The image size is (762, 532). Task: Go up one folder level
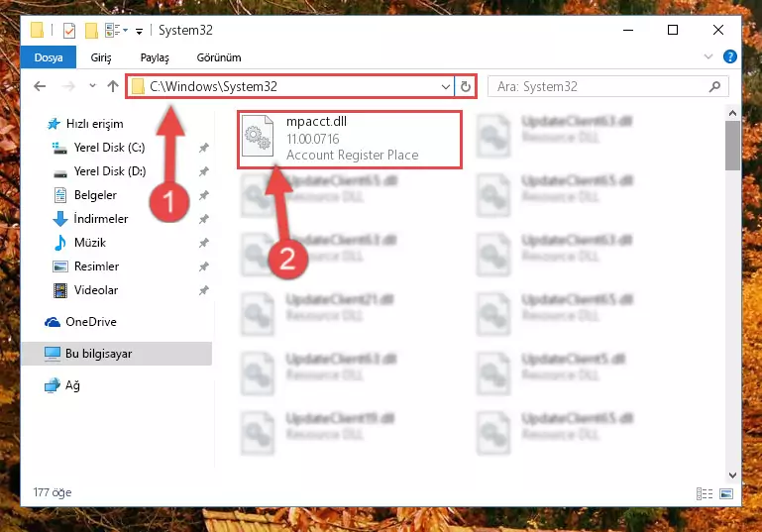point(113,86)
